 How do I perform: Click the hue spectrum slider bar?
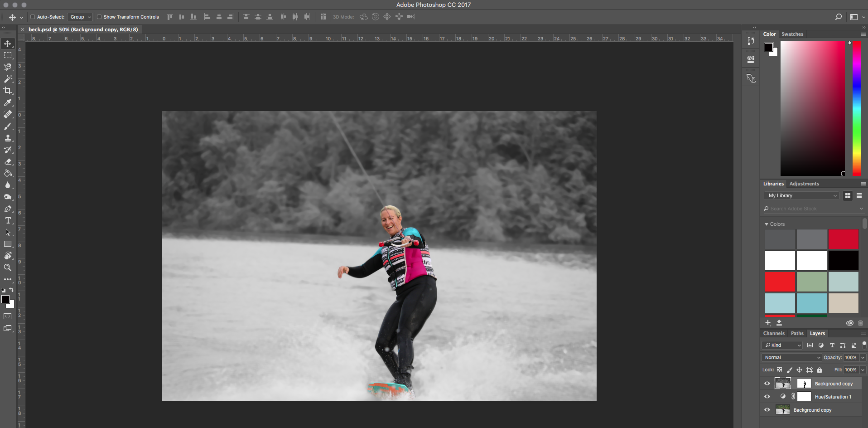857,109
